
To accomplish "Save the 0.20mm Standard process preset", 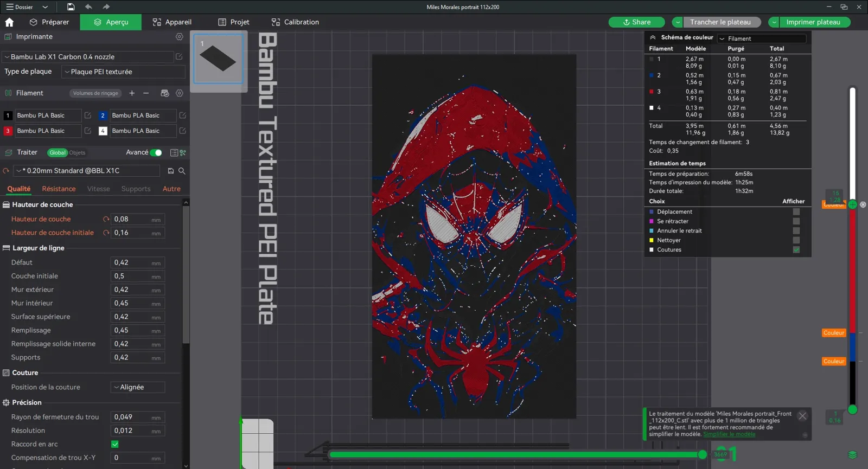I will pos(171,171).
